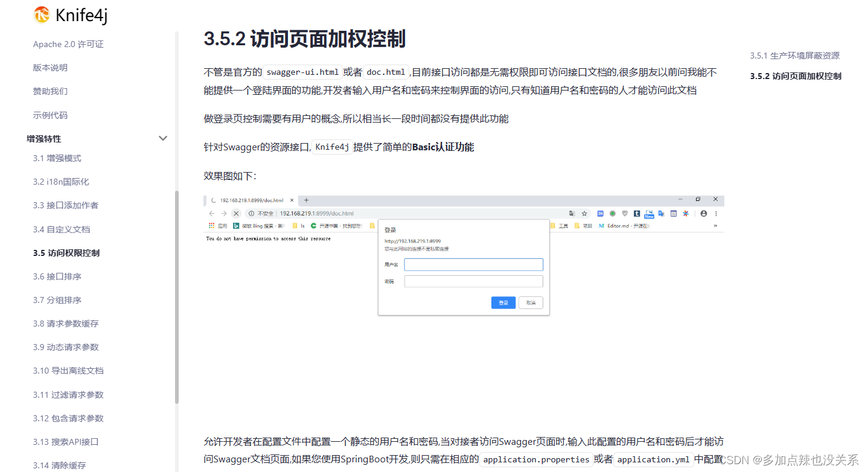Go to 3.3 接口添加作者
The image size is (868, 472).
66,205
